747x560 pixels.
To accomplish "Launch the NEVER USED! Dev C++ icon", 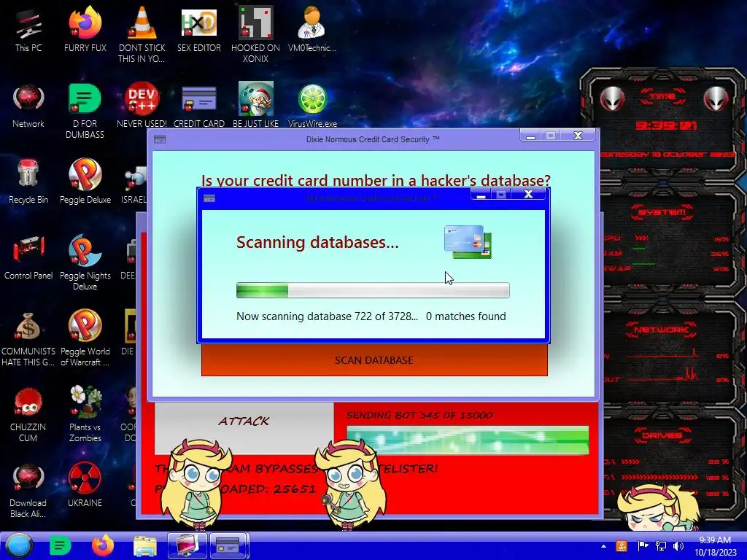I will coord(142,106).
